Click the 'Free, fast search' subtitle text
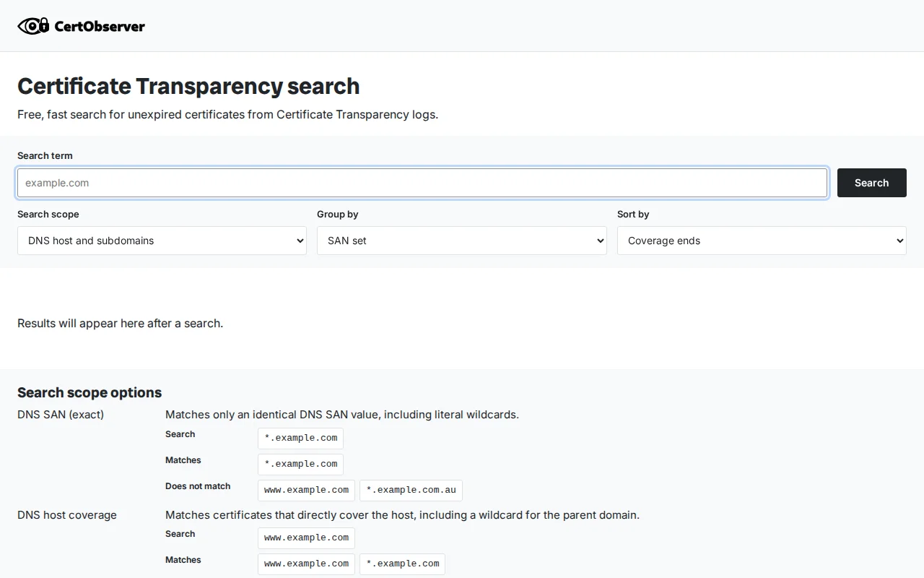This screenshot has height=578, width=924. coord(227,114)
